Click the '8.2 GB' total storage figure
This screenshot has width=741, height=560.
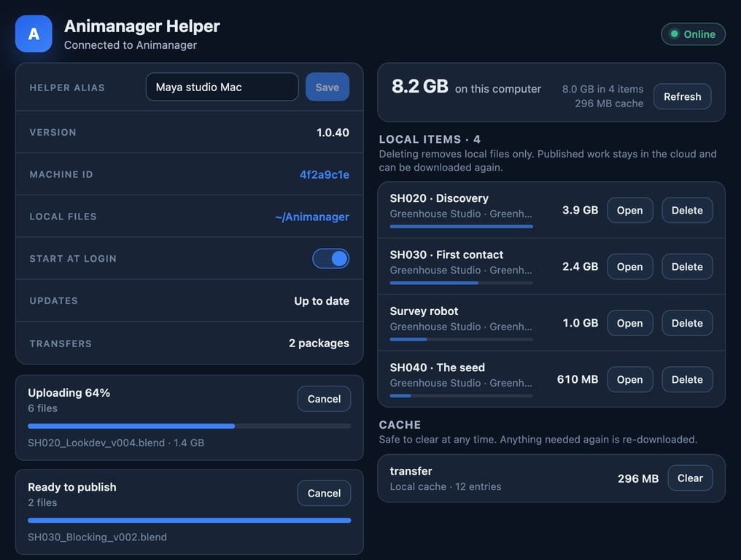coord(419,87)
